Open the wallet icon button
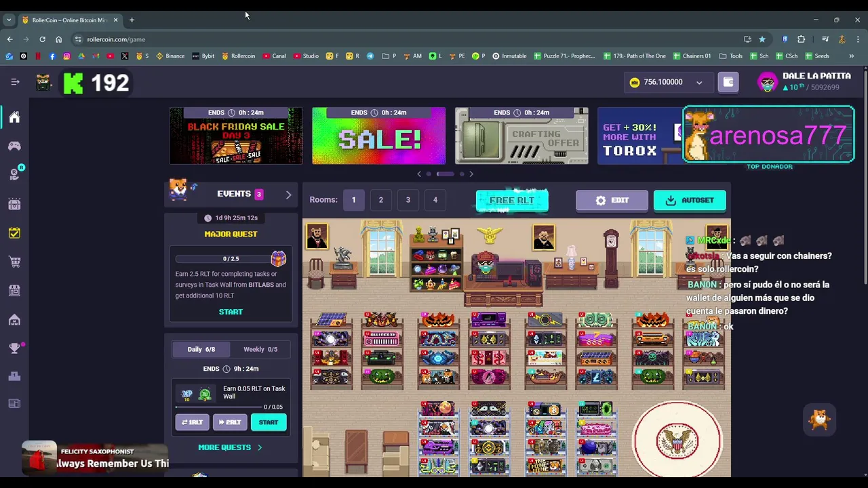 (728, 82)
